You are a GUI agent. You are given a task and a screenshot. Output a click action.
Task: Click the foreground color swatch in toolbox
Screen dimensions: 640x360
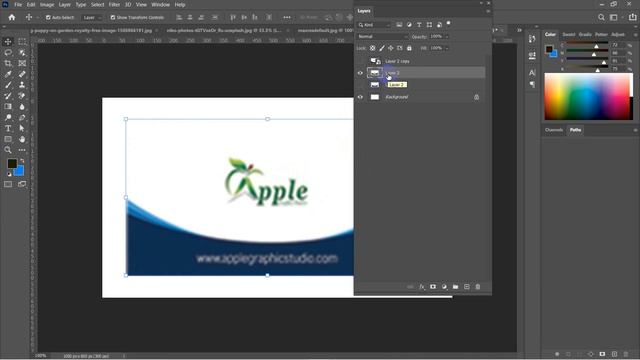coord(12,164)
